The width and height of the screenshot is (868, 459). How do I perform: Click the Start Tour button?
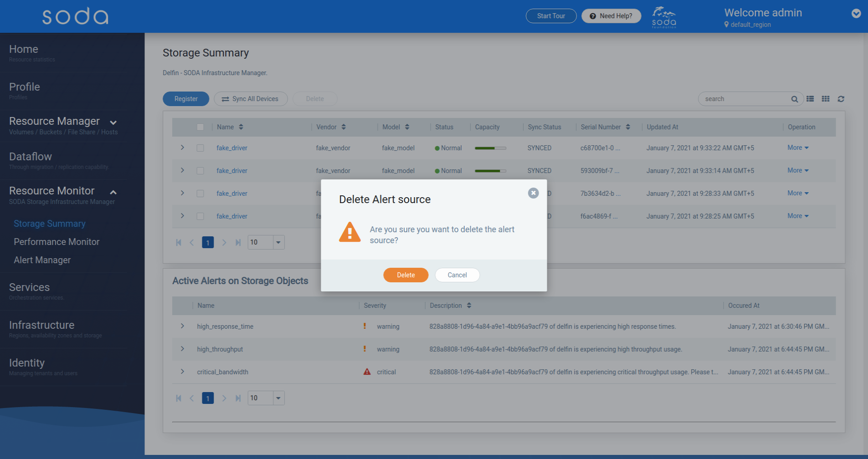[x=551, y=16]
